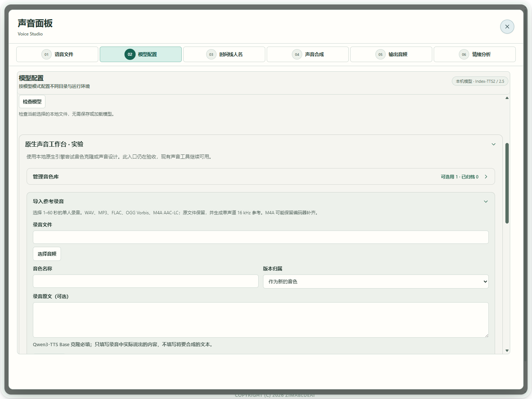Switch to the 情绪分析 tab
532x399 pixels.
coord(475,54)
